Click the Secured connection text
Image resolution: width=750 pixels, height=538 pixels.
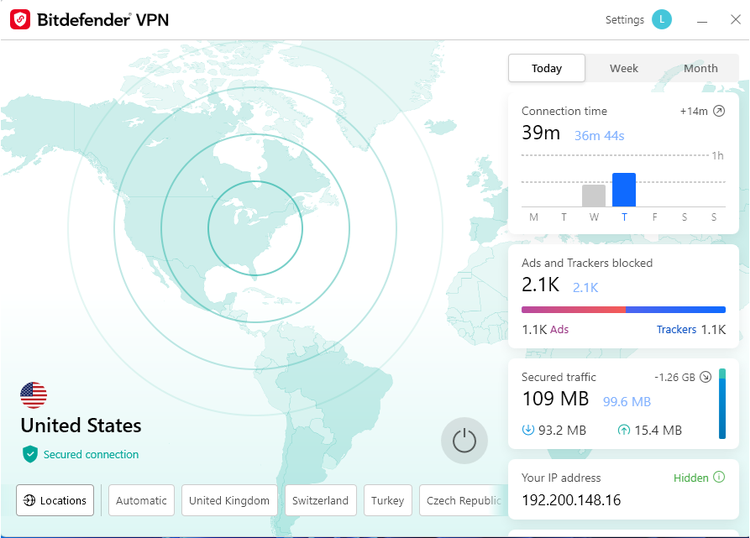tap(91, 454)
